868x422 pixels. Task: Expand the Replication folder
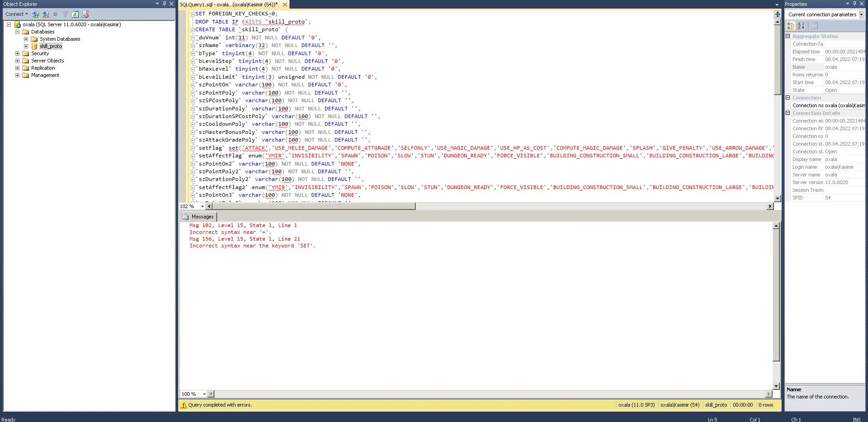[x=17, y=68]
